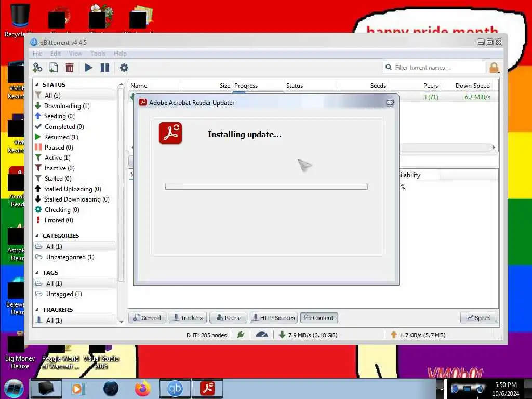This screenshot has width=532, height=399.
Task: Sort torrents by Peers column
Action: point(414,86)
